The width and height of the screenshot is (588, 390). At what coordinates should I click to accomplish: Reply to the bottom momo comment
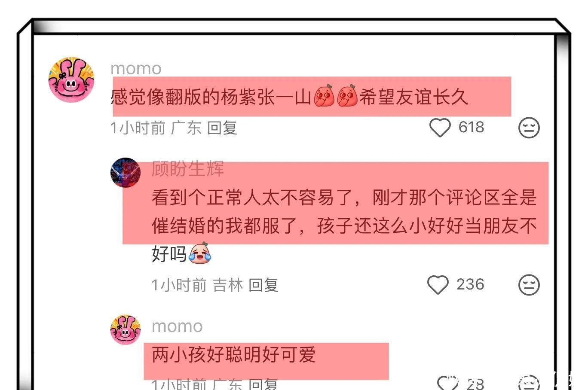(263, 384)
